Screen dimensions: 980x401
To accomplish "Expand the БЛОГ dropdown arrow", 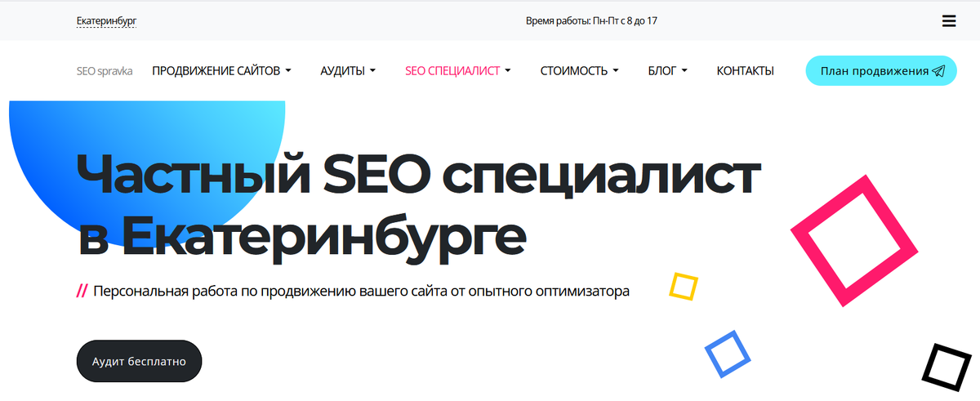I will [684, 71].
